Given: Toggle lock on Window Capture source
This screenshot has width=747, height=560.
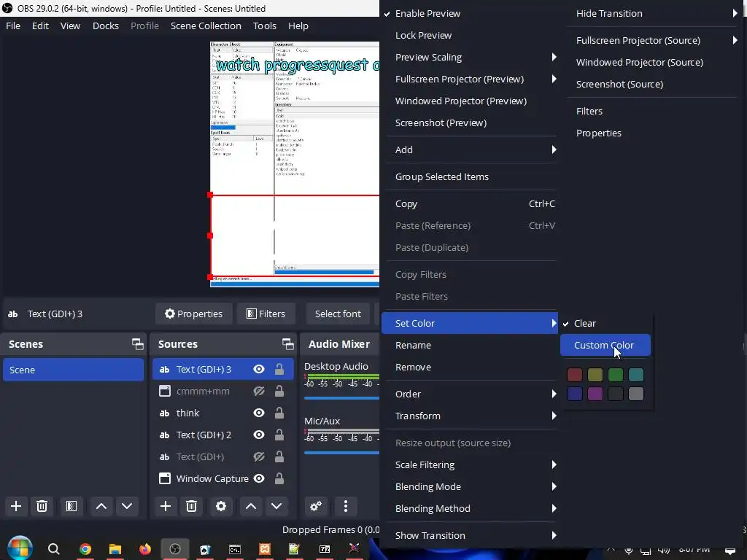Looking at the screenshot, I should coord(279,478).
